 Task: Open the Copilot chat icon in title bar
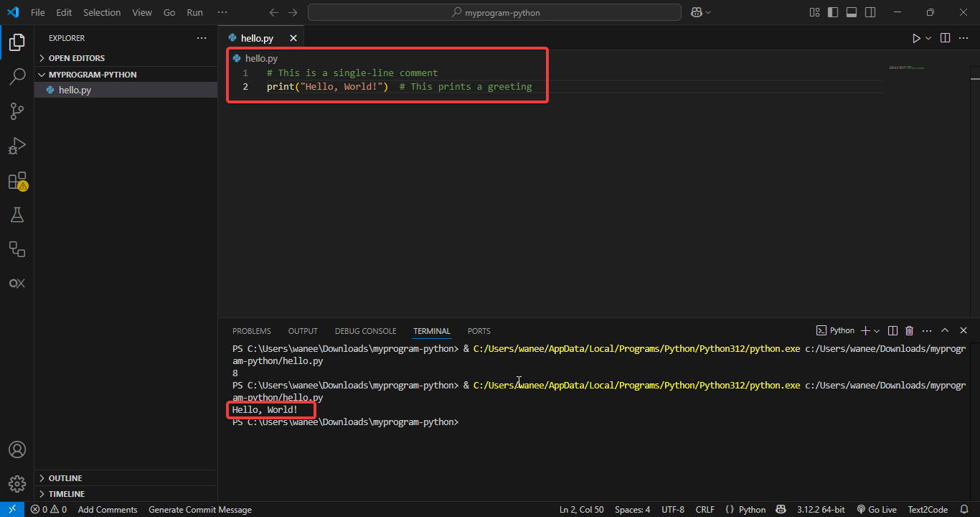point(696,12)
